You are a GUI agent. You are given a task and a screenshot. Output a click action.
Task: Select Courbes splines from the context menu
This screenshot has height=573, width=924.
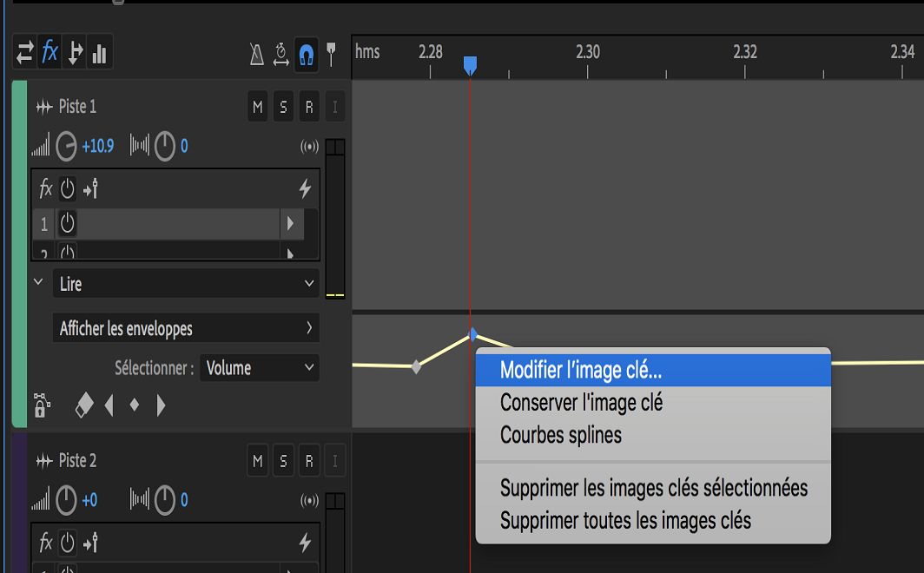[560, 437]
